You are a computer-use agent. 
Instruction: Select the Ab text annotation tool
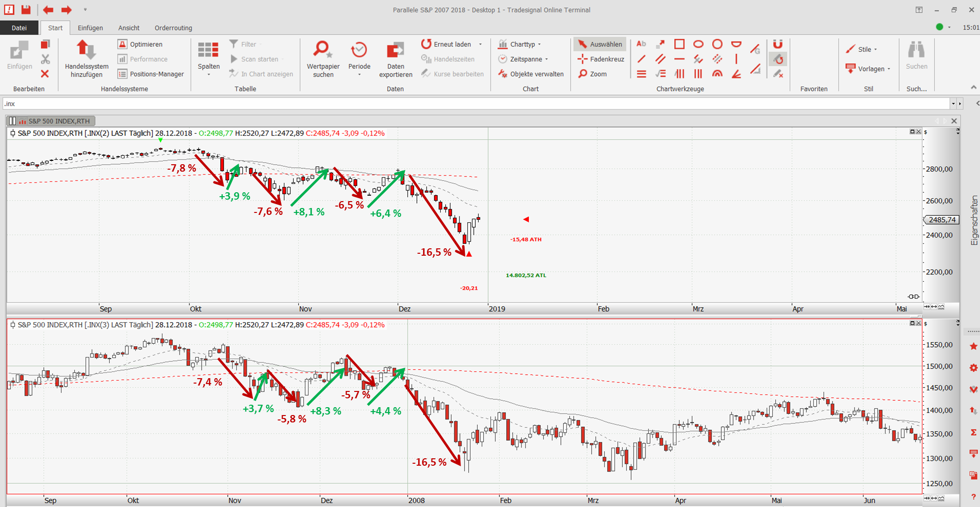point(641,44)
